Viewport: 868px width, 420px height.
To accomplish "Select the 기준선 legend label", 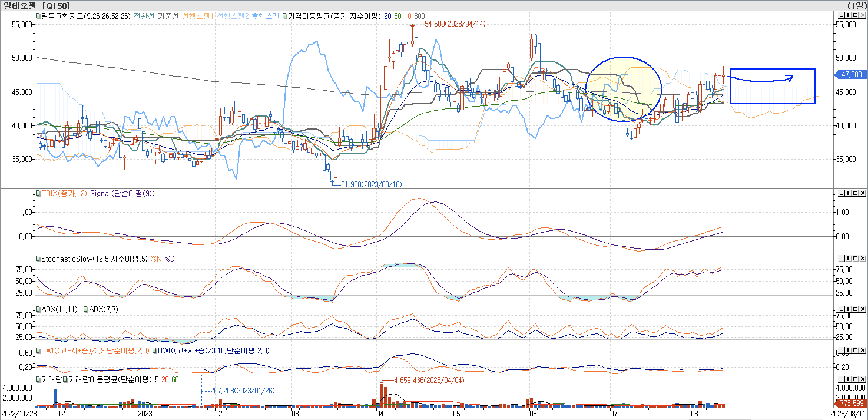I will click(168, 16).
